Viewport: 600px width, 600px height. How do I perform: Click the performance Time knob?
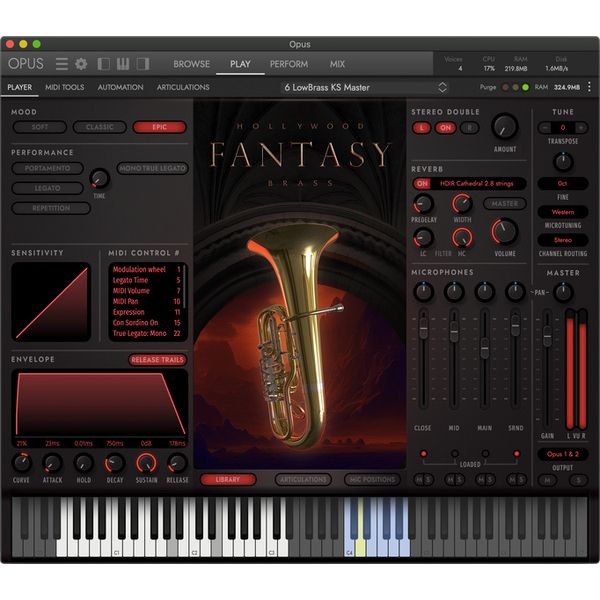(99, 179)
